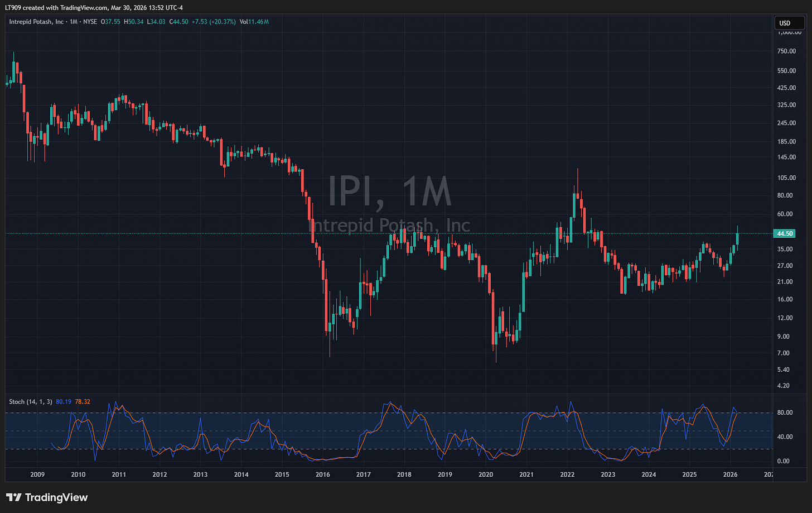The width and height of the screenshot is (812, 513).
Task: Click the 750.00 price axis label
Action: tap(786, 51)
